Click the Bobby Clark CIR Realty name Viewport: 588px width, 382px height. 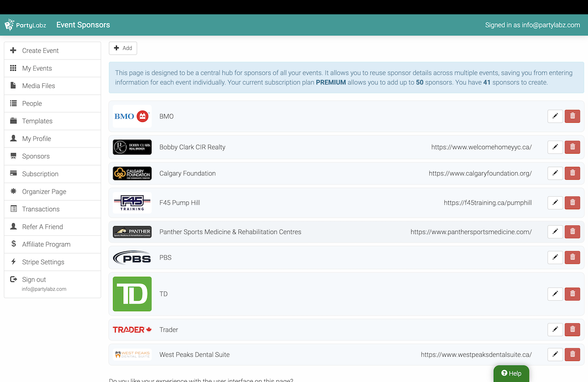[x=192, y=147]
